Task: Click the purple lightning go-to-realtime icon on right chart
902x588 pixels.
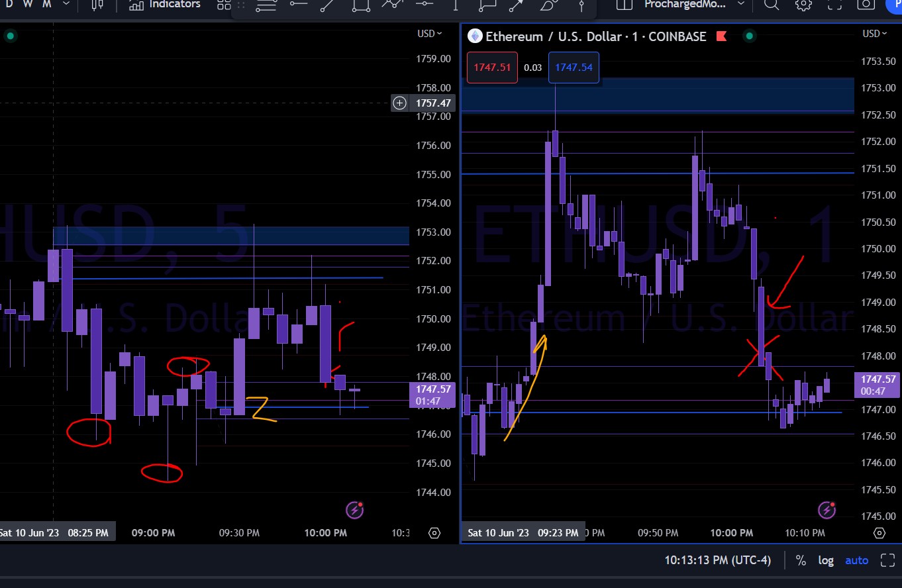Action: point(827,510)
